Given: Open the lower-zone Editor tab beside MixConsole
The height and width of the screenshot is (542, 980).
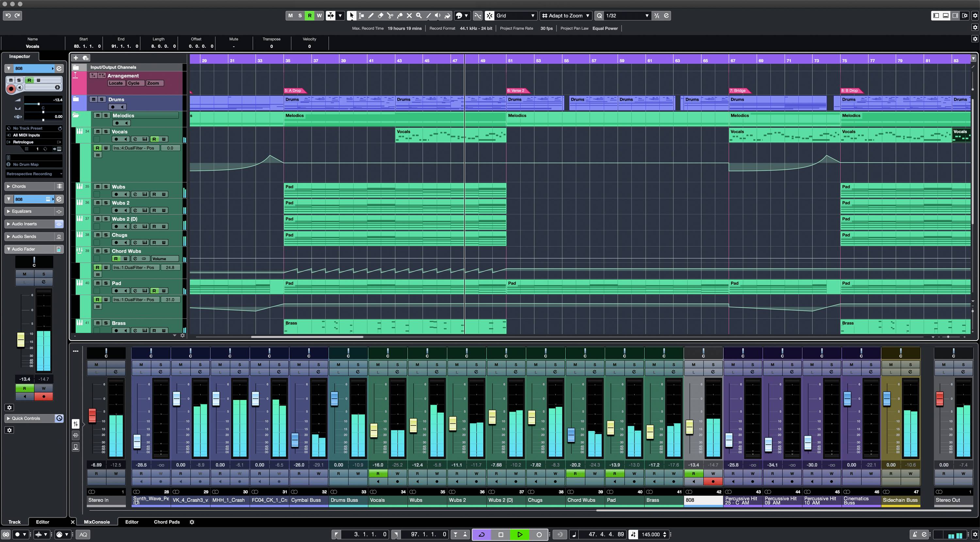Looking at the screenshot, I should (x=132, y=522).
